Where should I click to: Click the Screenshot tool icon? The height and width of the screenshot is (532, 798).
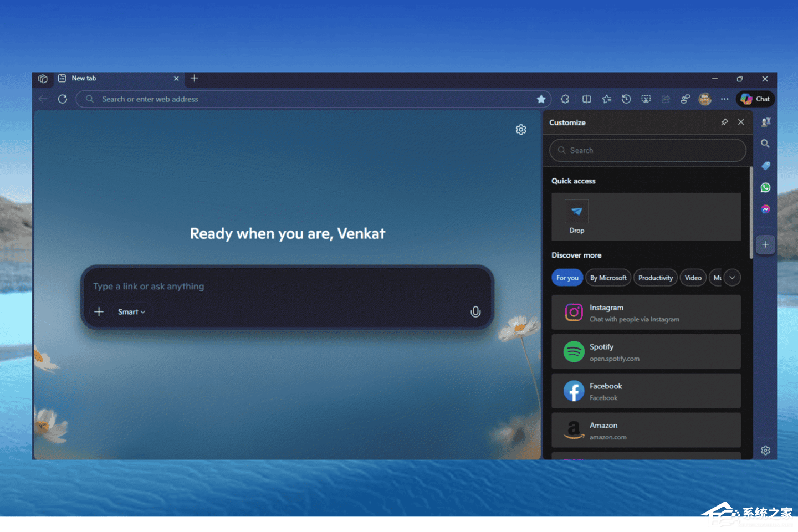click(x=646, y=99)
